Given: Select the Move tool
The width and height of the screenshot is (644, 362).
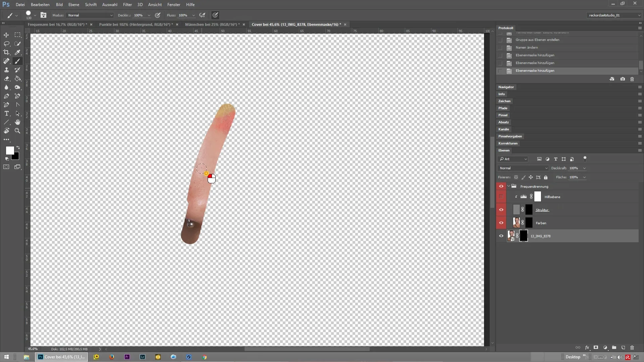Looking at the screenshot, I should pos(6,35).
